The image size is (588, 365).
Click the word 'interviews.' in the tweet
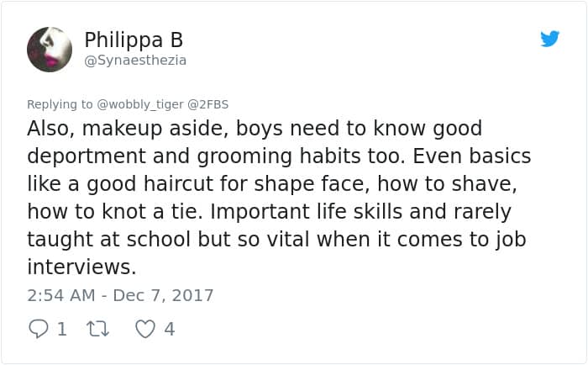click(x=81, y=267)
